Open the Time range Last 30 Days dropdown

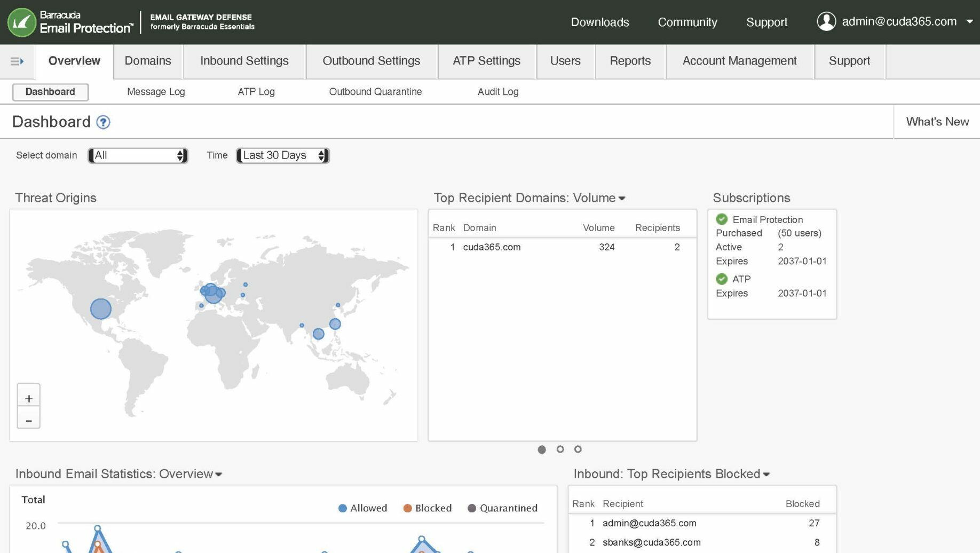[x=283, y=155]
